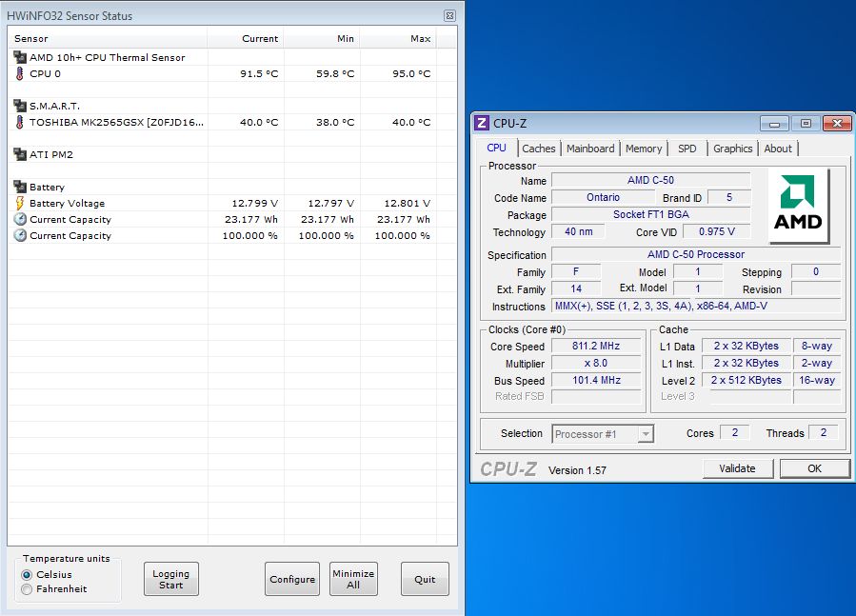856x616 pixels.
Task: Click the Socket FT1 BGA package field
Action: click(650, 214)
